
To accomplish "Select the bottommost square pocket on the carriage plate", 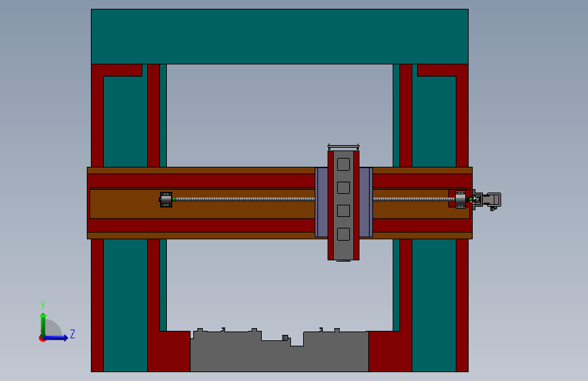I will click(343, 235).
